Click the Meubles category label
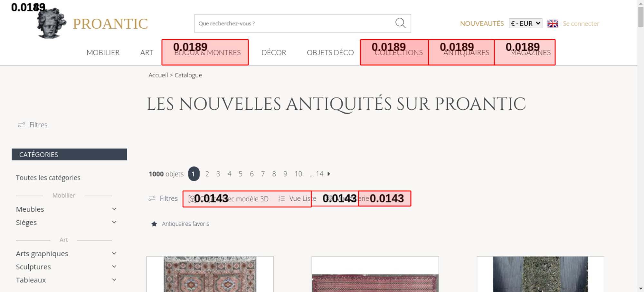 (30, 209)
